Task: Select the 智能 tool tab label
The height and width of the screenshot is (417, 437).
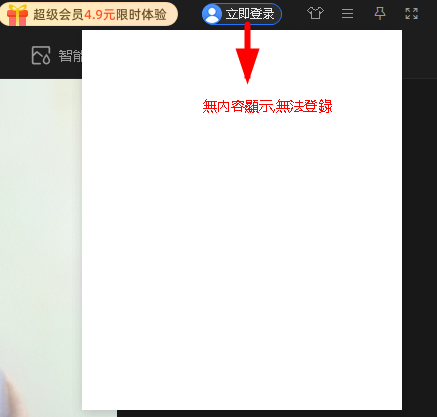Action: pyautogui.click(x=70, y=56)
